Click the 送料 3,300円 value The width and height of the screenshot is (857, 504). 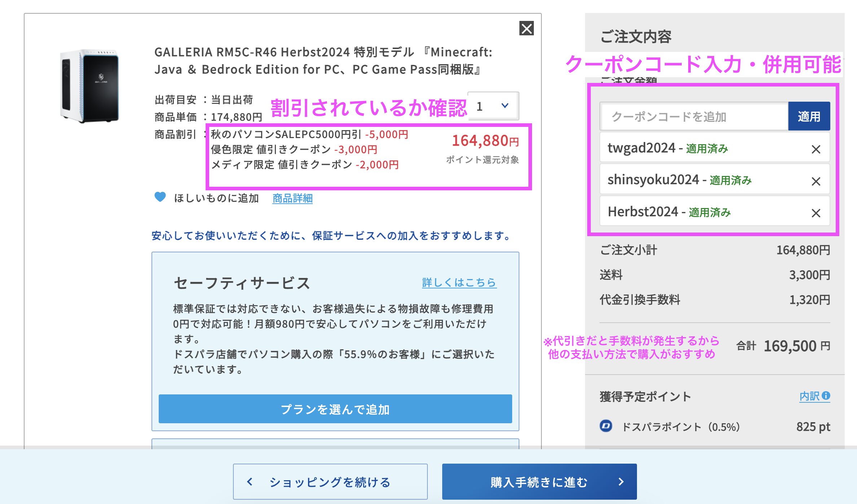[809, 275]
